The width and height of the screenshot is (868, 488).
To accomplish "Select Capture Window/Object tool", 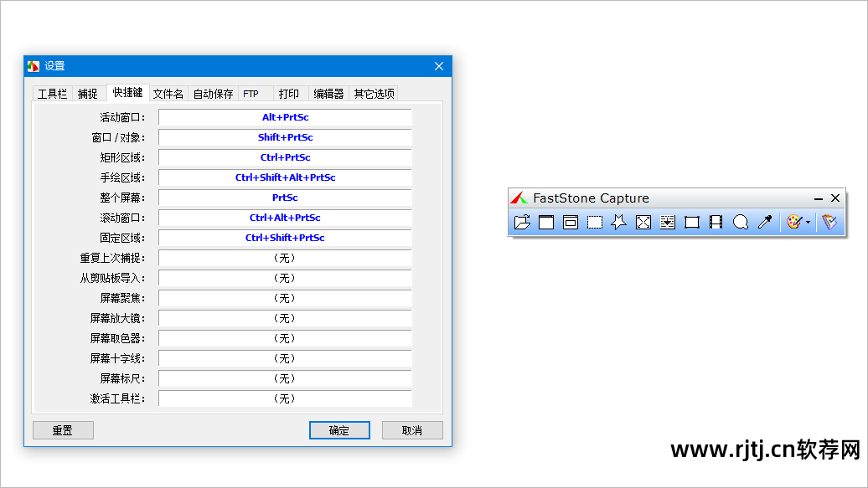I will [x=571, y=222].
